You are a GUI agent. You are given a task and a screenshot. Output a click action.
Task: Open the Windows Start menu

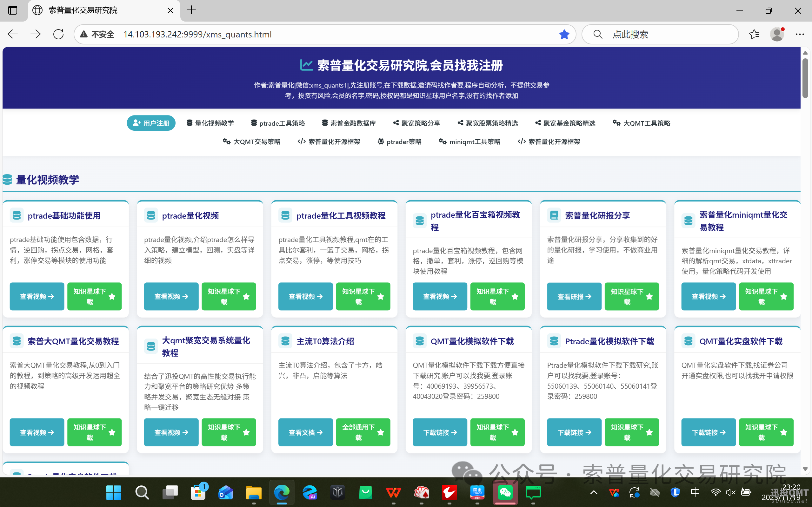coord(113,493)
